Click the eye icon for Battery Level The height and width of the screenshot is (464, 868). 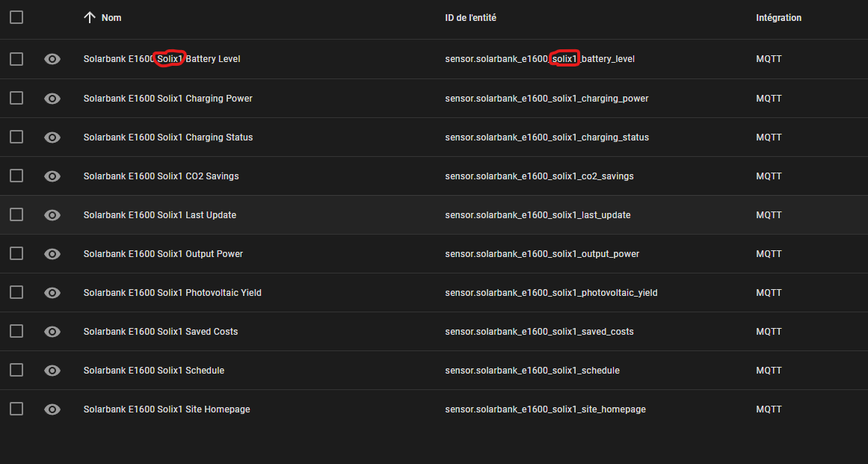[x=52, y=59]
